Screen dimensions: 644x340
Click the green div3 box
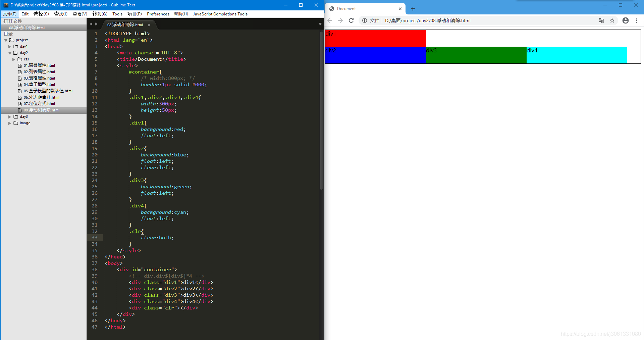click(x=476, y=55)
